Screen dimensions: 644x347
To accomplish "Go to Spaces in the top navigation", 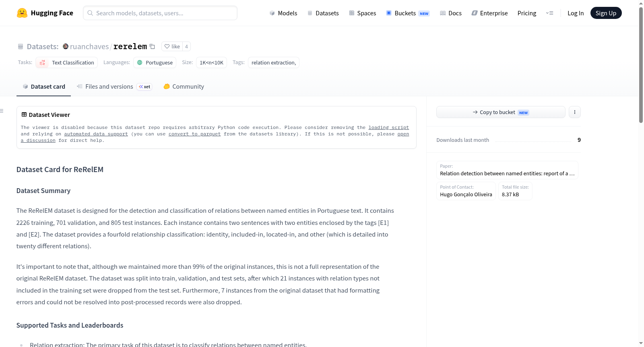I will coord(363,13).
